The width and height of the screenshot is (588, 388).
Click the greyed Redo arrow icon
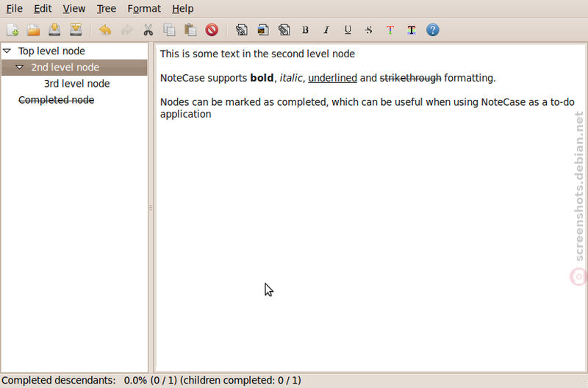[x=126, y=29]
